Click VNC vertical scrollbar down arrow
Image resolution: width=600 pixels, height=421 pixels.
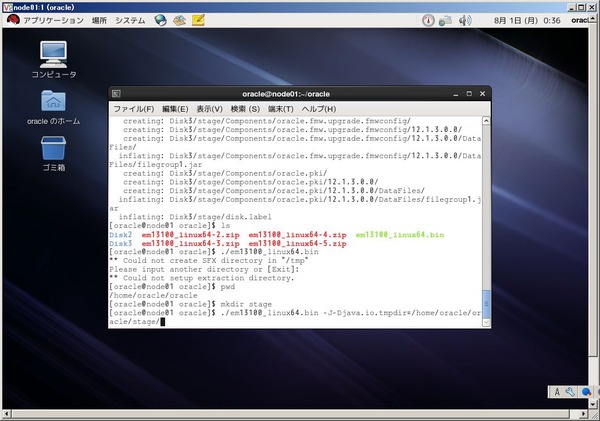pos(593,404)
